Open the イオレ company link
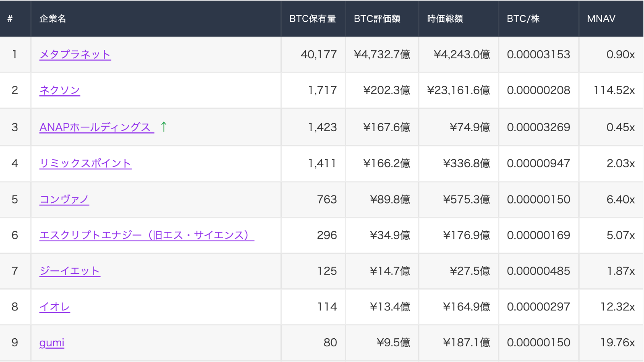The width and height of the screenshot is (644, 362). point(54,306)
